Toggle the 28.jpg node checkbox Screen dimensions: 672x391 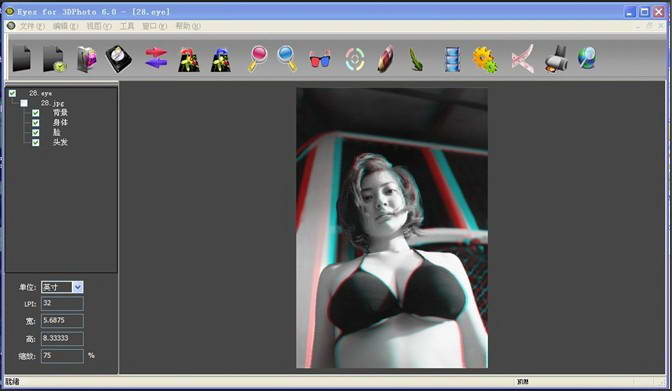click(24, 103)
